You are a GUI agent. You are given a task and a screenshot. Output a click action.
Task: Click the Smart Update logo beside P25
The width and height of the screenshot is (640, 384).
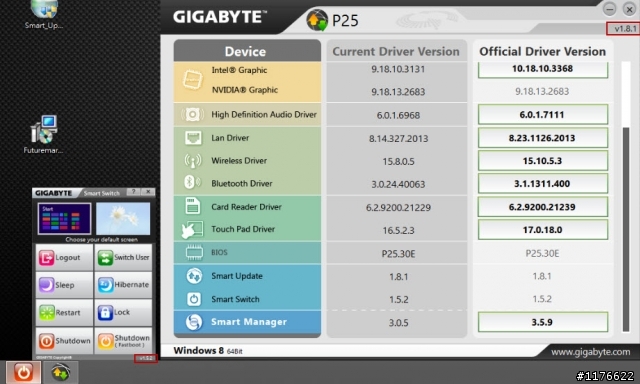tap(317, 20)
